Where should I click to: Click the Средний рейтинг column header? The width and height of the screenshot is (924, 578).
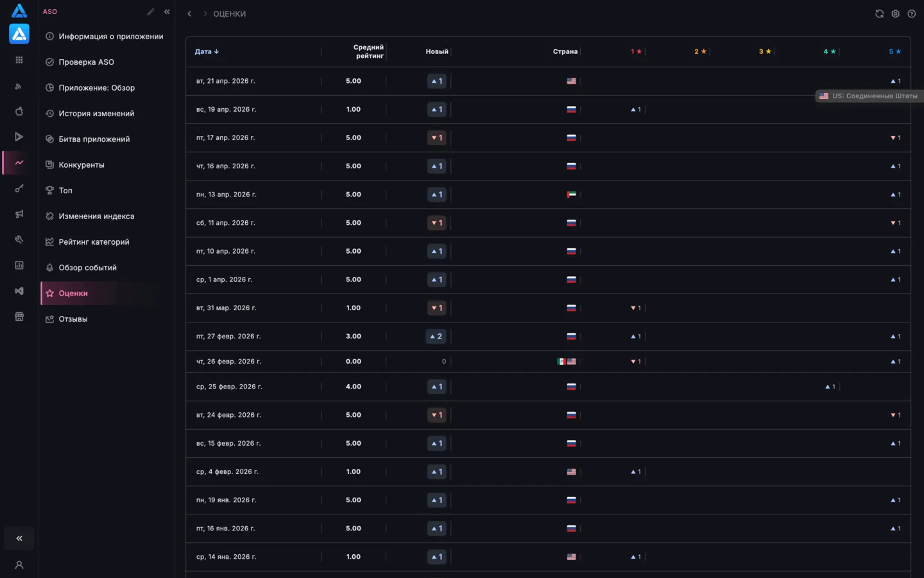368,51
